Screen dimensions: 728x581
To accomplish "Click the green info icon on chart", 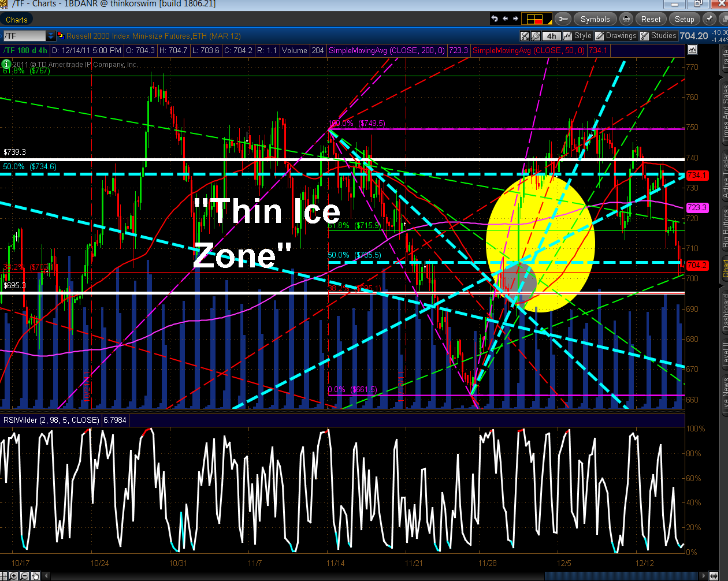I will (x=6, y=64).
